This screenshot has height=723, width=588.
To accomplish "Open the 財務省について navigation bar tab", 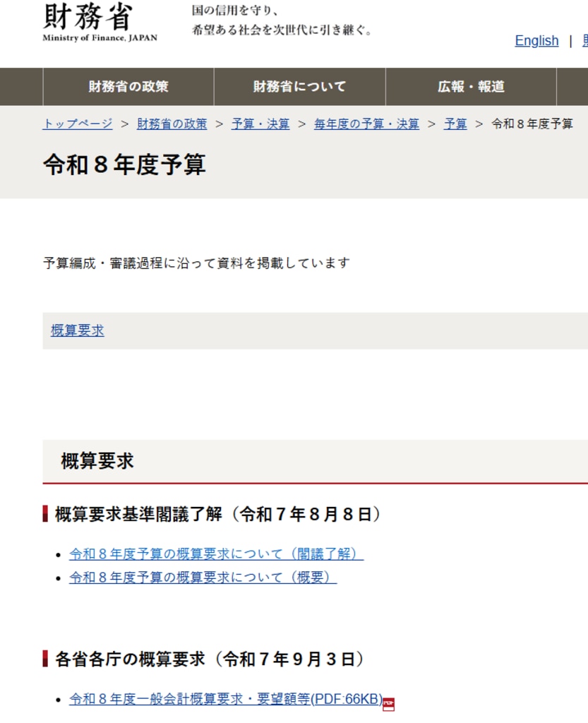I will point(300,87).
